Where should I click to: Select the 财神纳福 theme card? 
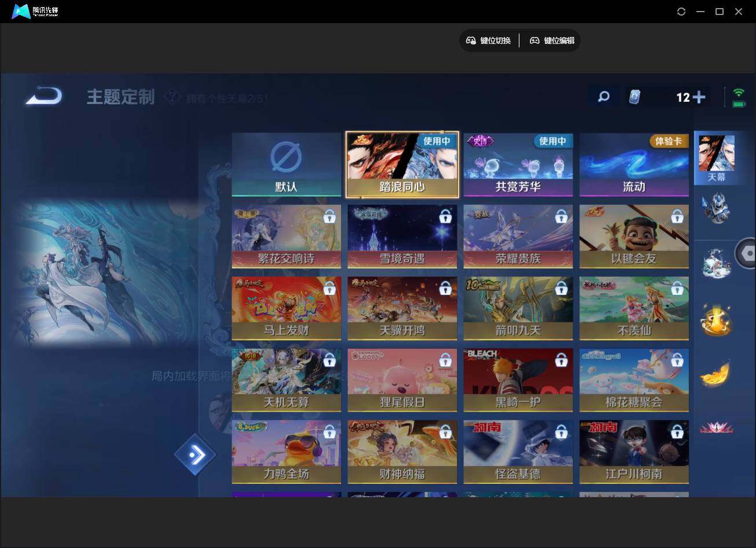[x=402, y=451]
